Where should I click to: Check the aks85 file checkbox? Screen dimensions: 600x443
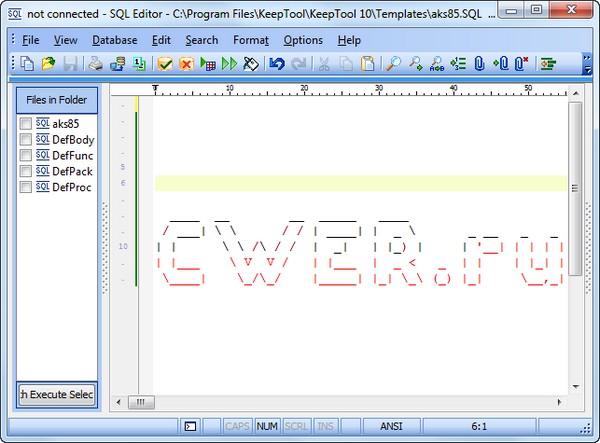(26, 123)
